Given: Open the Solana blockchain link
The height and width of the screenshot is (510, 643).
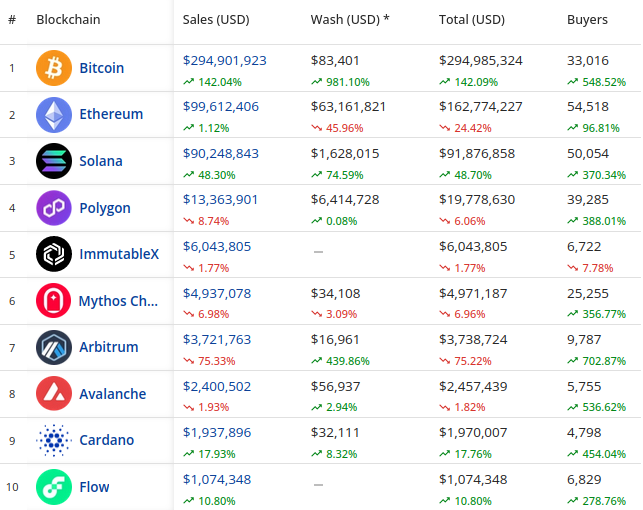Looking at the screenshot, I should point(101,161).
